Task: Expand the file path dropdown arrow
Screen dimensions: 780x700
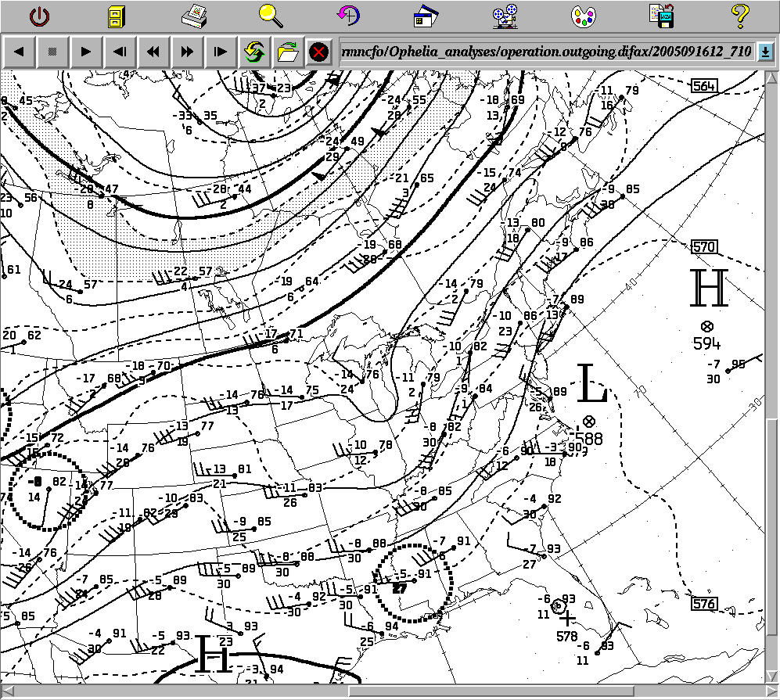Action: coord(765,52)
